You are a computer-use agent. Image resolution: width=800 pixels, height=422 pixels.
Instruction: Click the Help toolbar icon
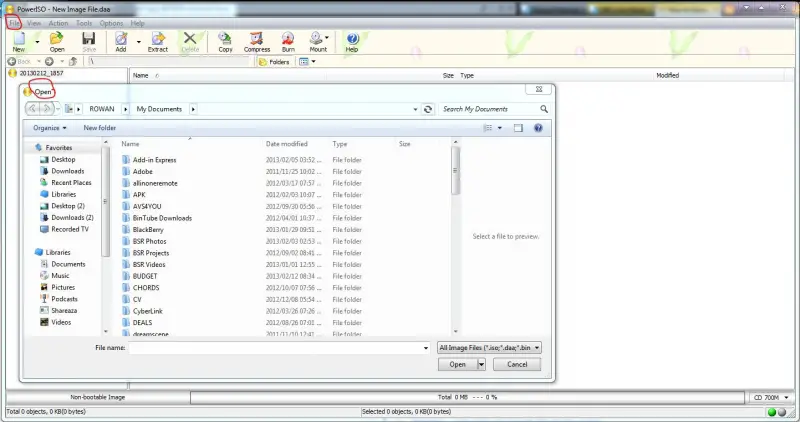pos(352,42)
